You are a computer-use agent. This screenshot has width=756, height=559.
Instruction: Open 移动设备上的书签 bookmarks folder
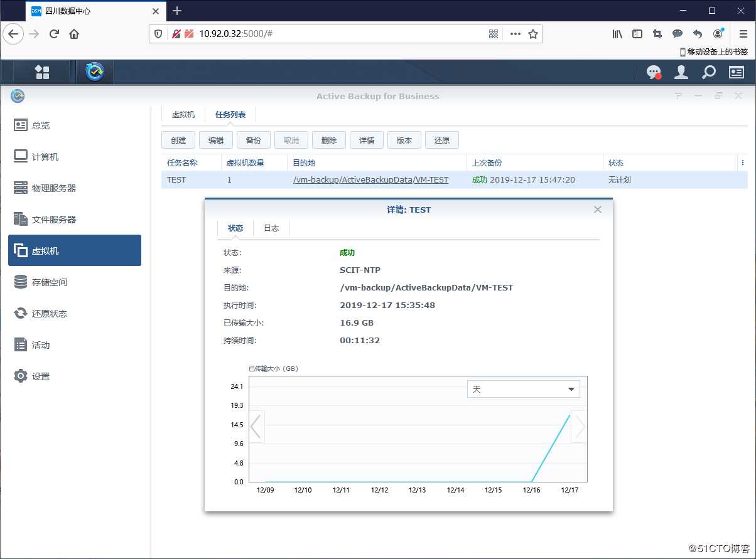(x=714, y=52)
